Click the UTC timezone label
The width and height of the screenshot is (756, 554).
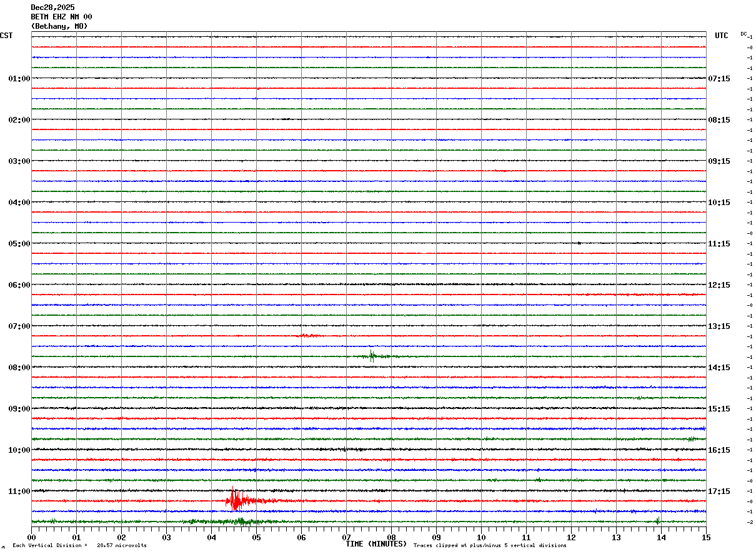click(722, 36)
